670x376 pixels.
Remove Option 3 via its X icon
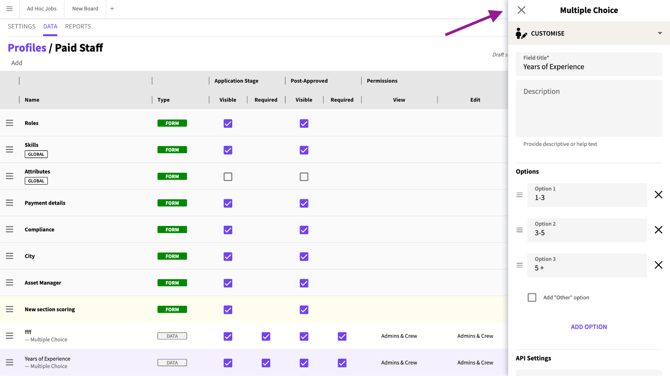[x=658, y=265]
